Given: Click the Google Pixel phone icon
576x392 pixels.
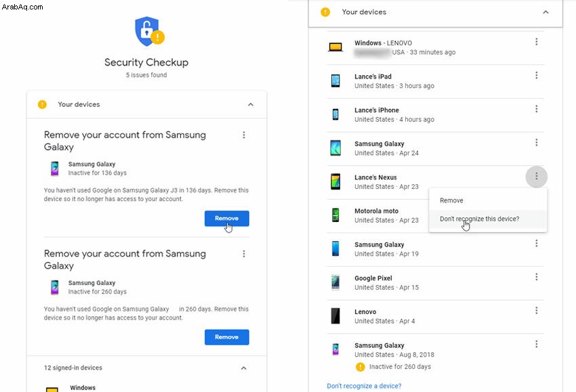Looking at the screenshot, I should tap(335, 282).
